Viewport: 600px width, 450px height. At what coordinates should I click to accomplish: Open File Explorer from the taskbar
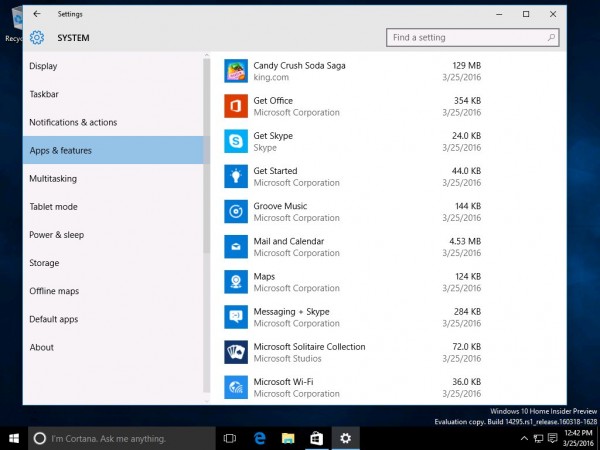(x=288, y=439)
